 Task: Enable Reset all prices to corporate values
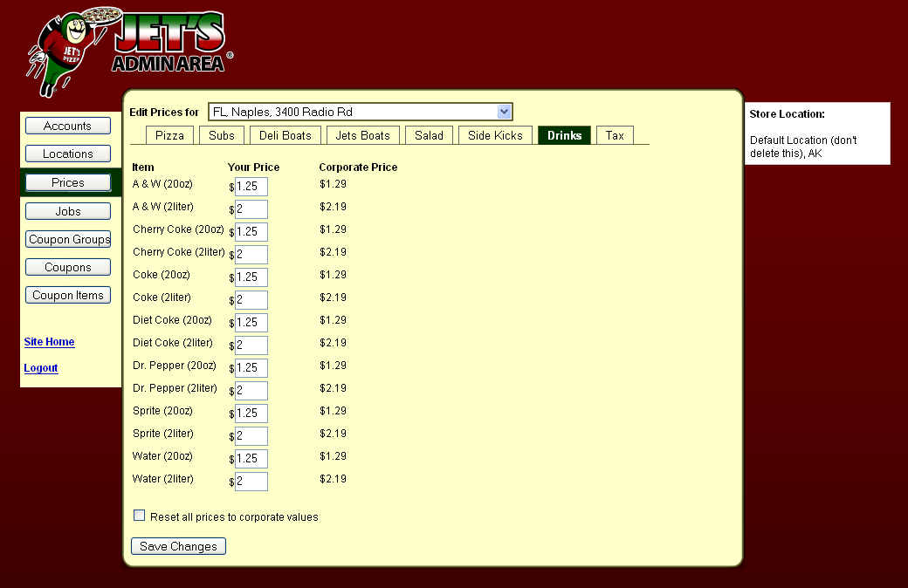(x=140, y=516)
